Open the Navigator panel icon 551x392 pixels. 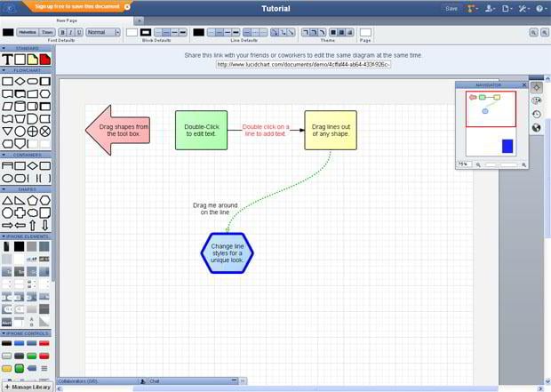coord(537,87)
